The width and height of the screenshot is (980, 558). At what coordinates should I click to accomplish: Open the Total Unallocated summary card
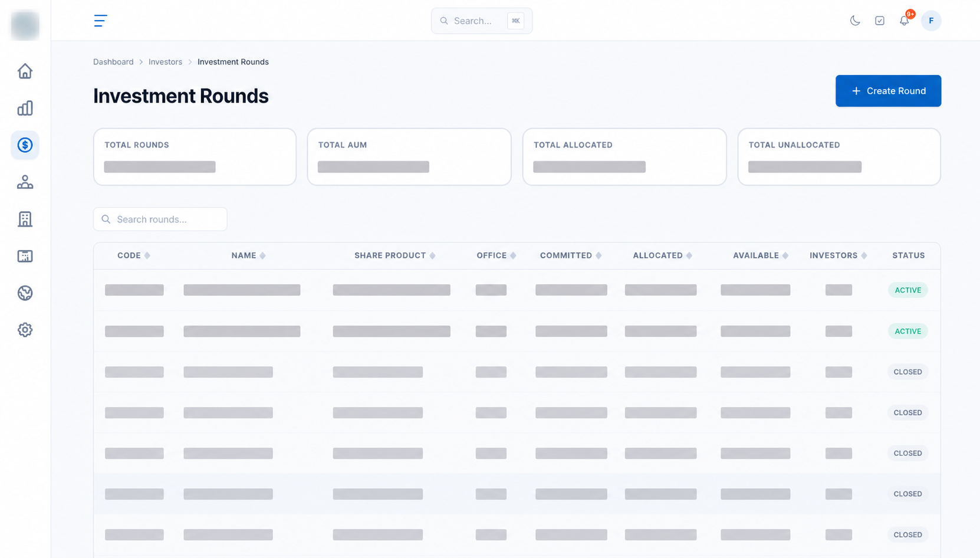pyautogui.click(x=839, y=157)
